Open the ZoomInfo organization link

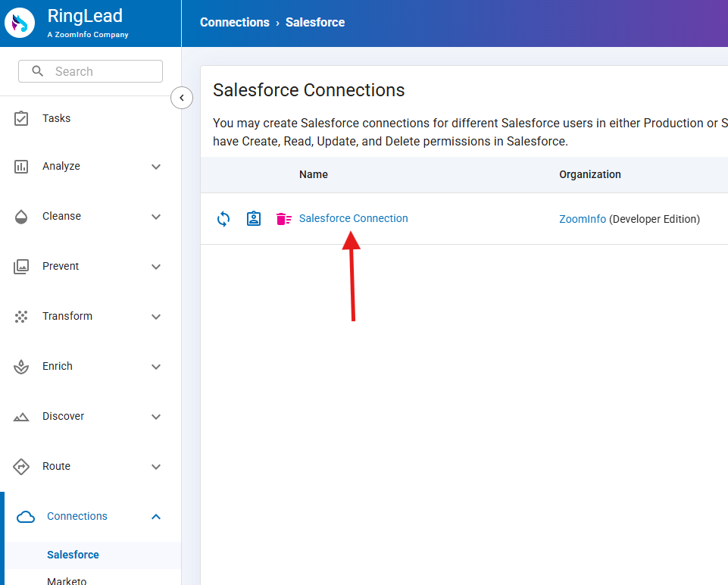coord(582,219)
